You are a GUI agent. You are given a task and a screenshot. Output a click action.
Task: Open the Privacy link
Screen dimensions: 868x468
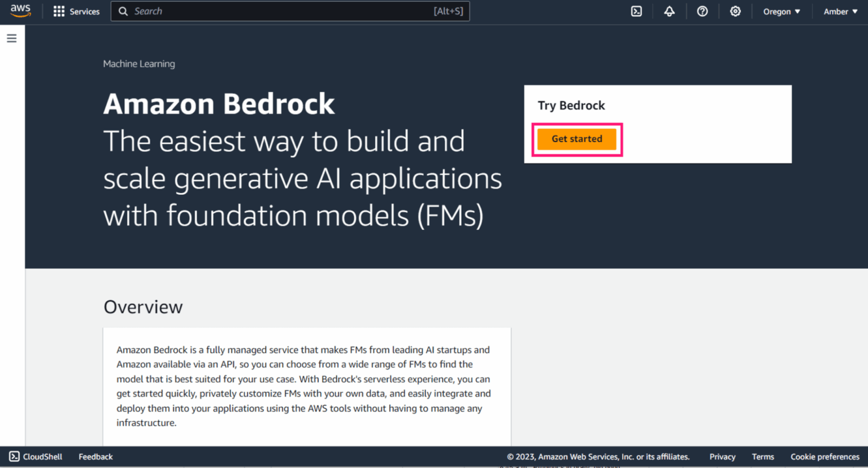[x=722, y=457]
